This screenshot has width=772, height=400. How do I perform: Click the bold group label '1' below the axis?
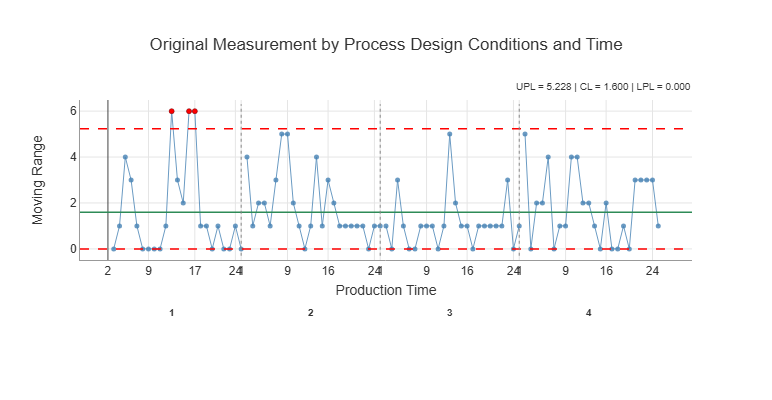coord(172,313)
